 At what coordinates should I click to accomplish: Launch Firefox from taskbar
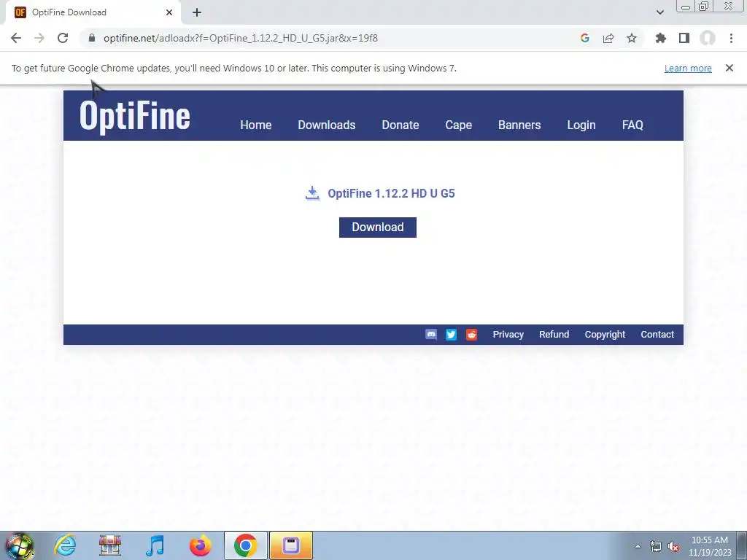[x=200, y=545]
